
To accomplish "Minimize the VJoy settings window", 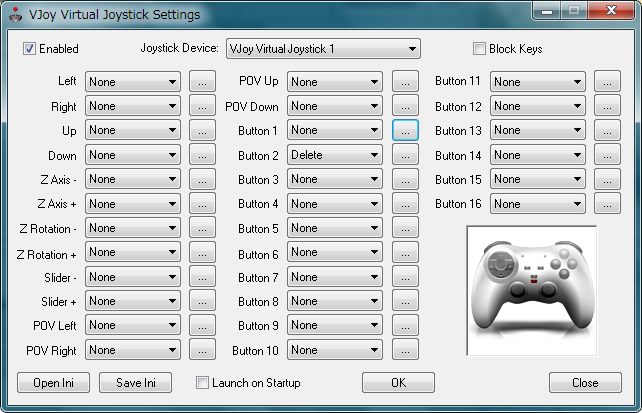I will click(x=546, y=10).
